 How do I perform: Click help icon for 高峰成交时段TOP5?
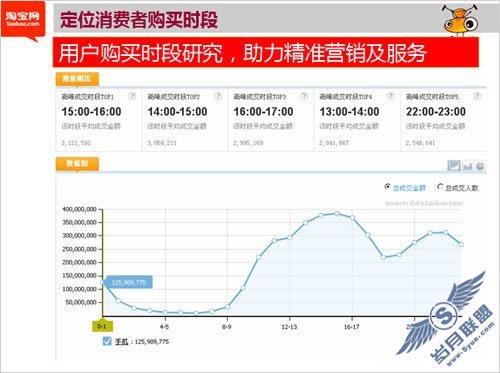477,96
